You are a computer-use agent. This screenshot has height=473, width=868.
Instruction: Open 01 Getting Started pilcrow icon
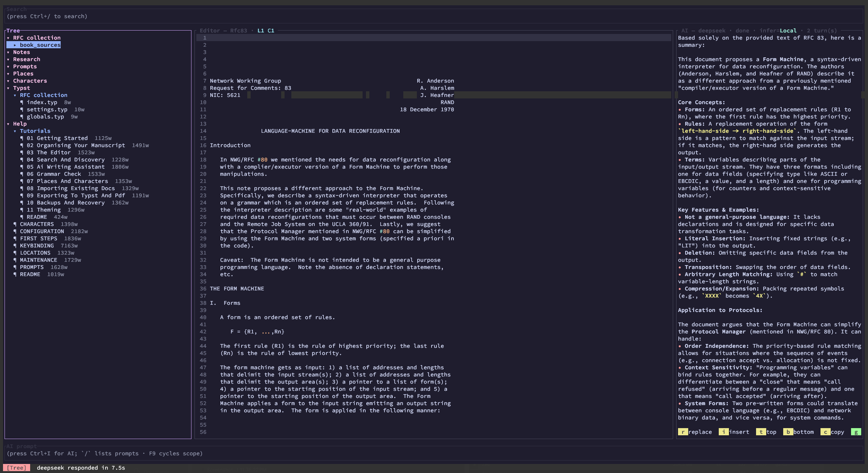pos(21,138)
